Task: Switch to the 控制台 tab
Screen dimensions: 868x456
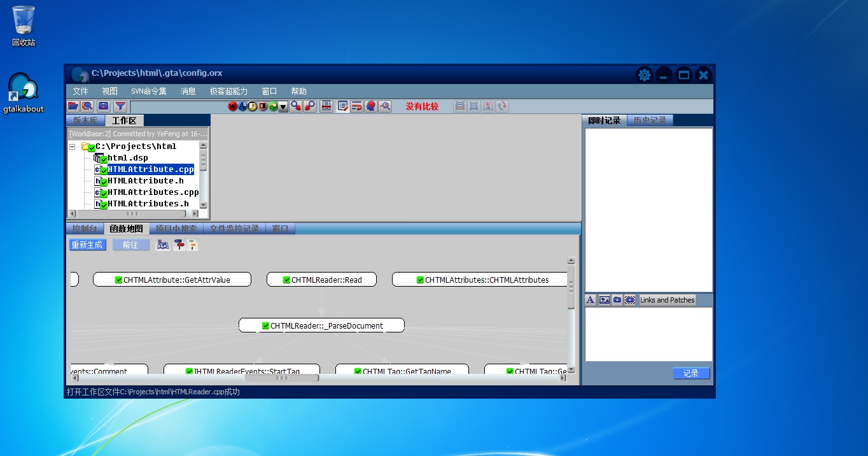Action: [x=85, y=229]
